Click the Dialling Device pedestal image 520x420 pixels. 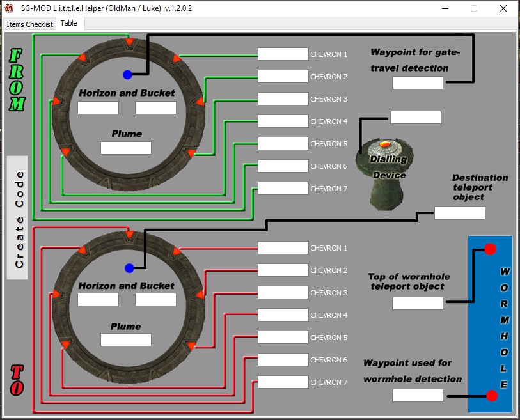tap(385, 175)
